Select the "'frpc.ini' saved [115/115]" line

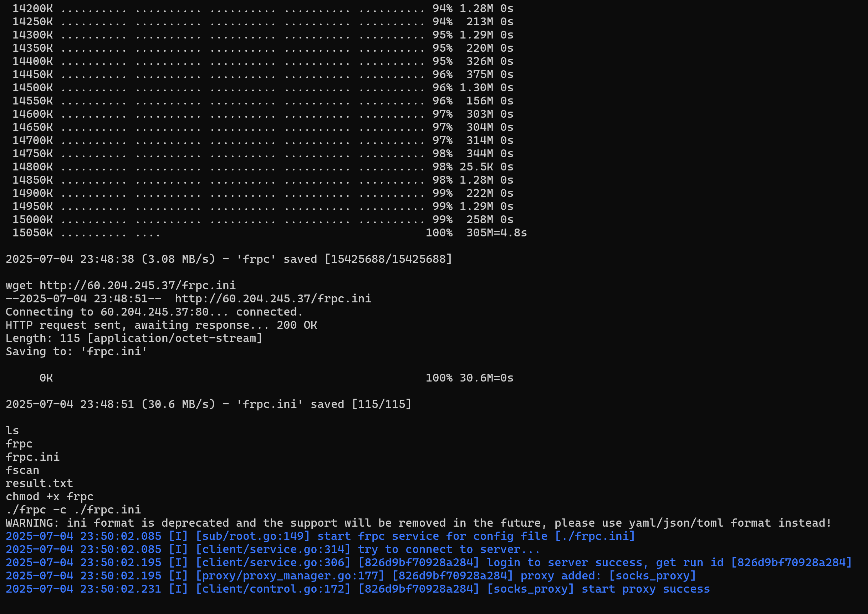(x=208, y=404)
